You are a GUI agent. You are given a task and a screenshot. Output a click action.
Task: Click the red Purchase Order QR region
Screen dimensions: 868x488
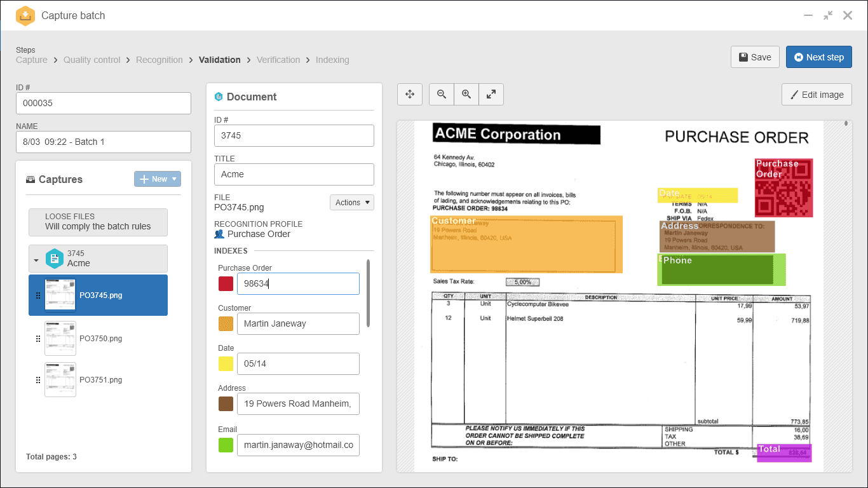tap(783, 188)
